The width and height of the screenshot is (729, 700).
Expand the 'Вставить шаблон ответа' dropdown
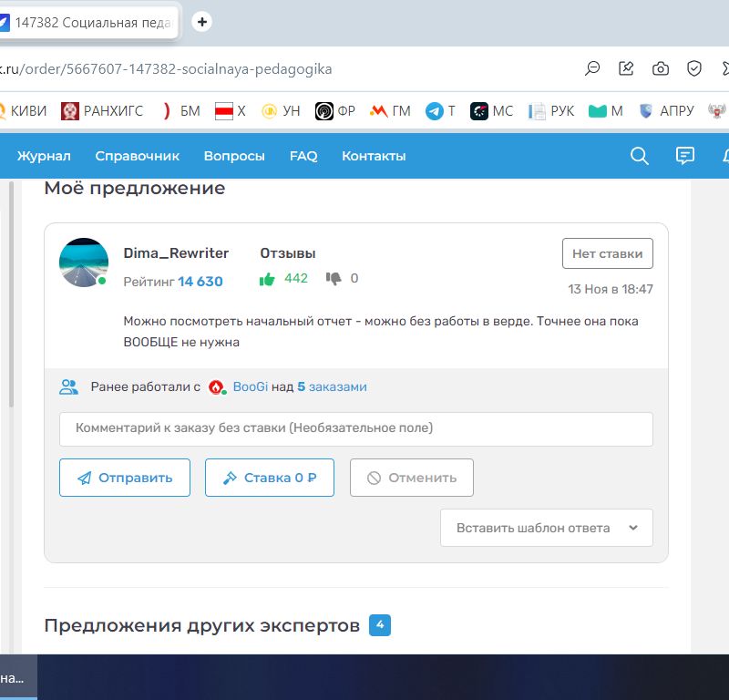(x=547, y=528)
